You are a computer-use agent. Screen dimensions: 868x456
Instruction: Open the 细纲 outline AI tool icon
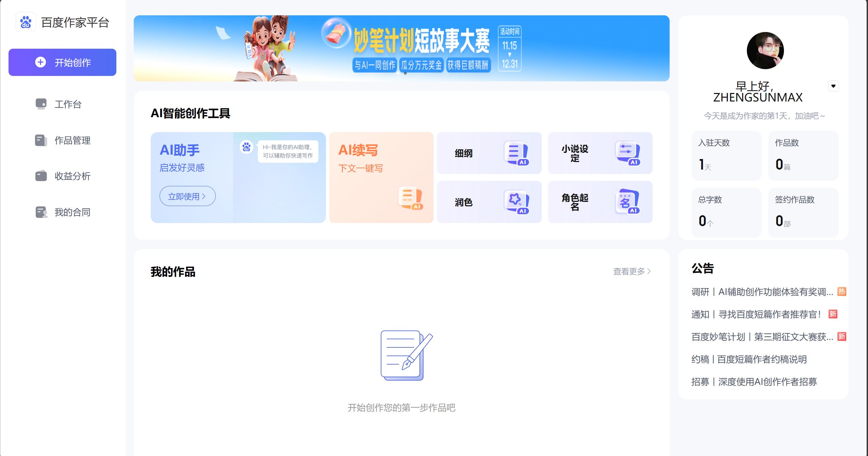point(516,153)
